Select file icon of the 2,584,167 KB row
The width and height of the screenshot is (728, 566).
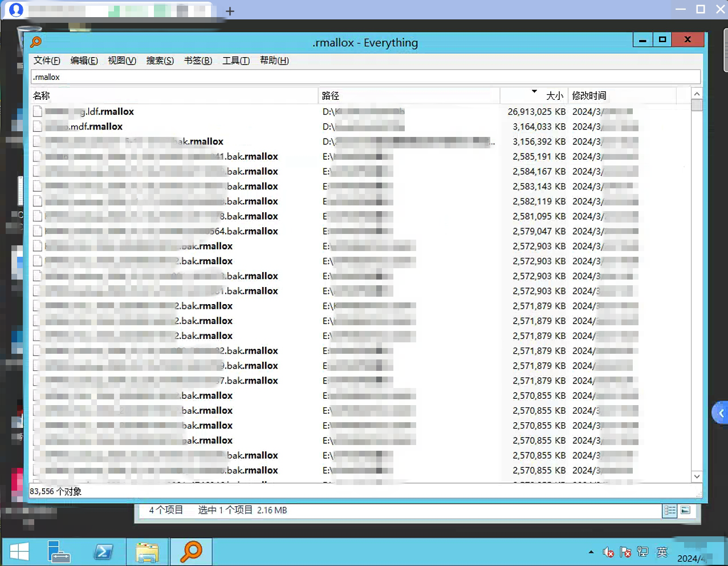click(x=38, y=171)
